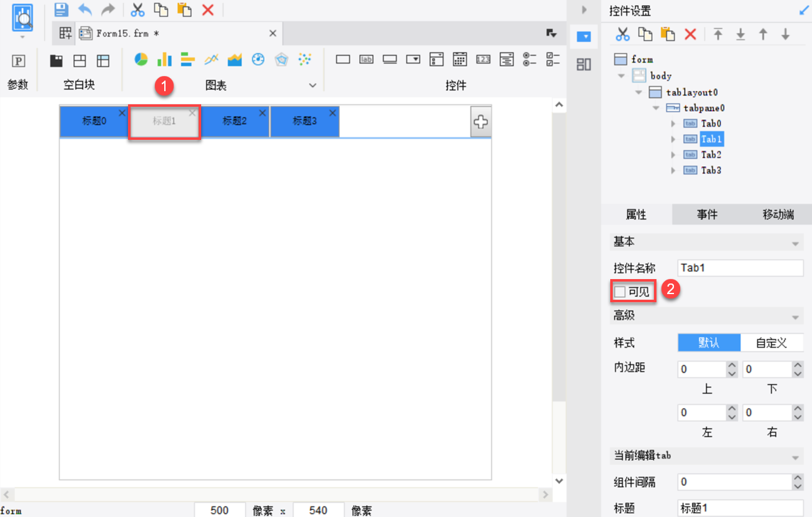Image resolution: width=812 pixels, height=517 pixels.
Task: Insert the line chart
Action: 211,59
